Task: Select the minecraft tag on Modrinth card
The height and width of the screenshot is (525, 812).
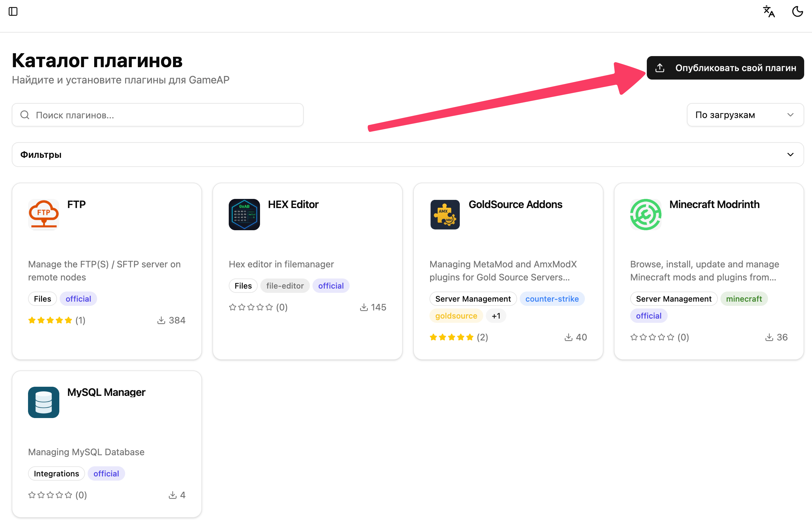Action: [744, 299]
